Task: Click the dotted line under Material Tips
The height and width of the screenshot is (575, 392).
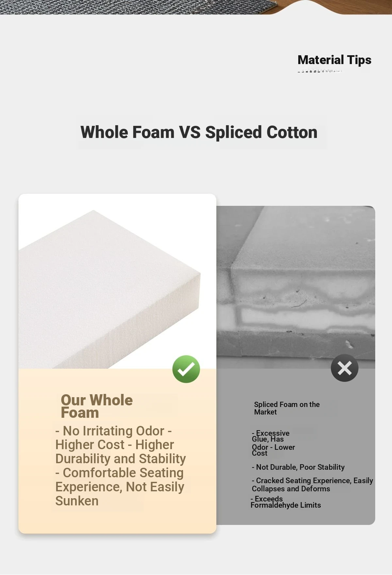Action: point(319,71)
